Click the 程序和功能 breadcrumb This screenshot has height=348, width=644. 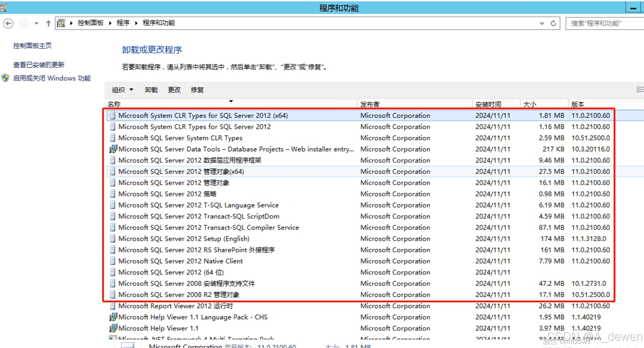(159, 23)
